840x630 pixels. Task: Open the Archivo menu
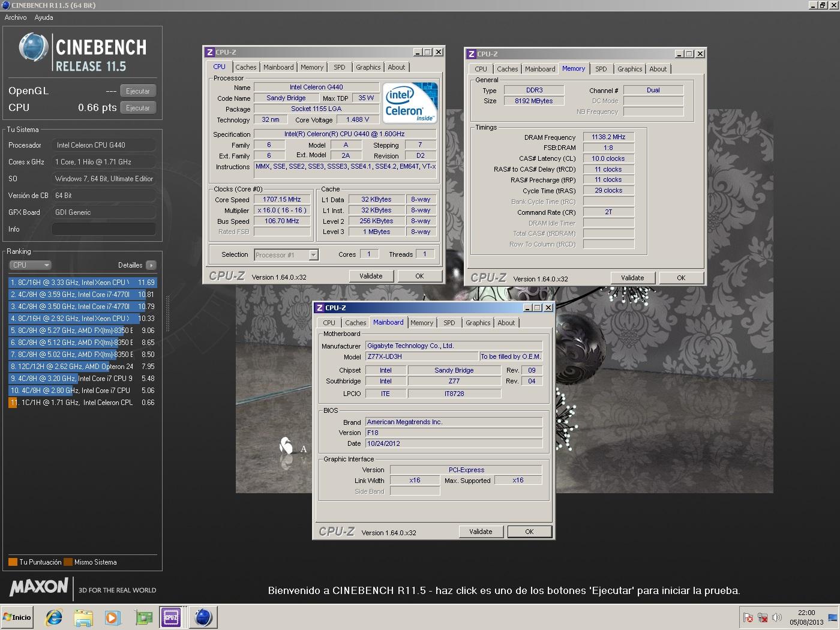16,17
